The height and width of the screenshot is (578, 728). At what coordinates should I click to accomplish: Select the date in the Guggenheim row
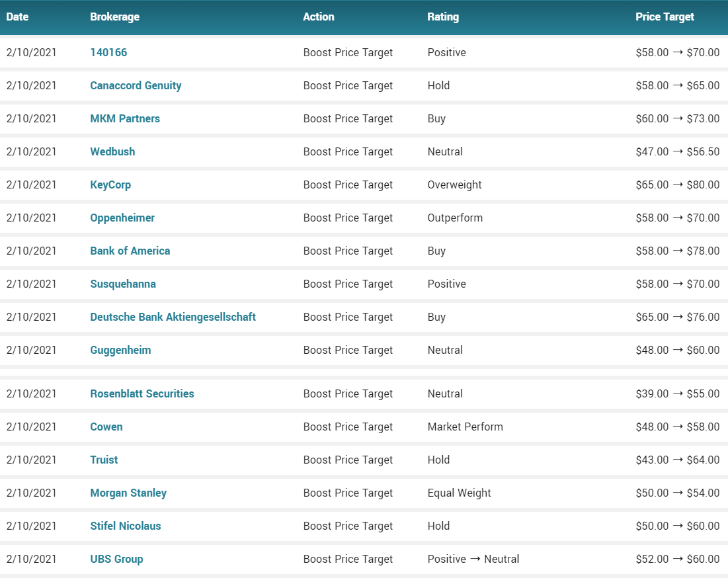(x=31, y=350)
